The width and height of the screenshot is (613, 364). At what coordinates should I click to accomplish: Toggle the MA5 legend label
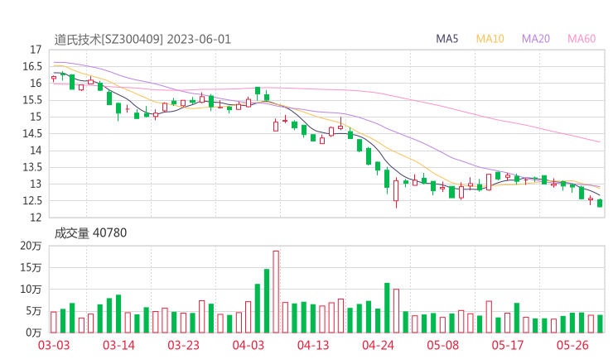click(x=447, y=39)
